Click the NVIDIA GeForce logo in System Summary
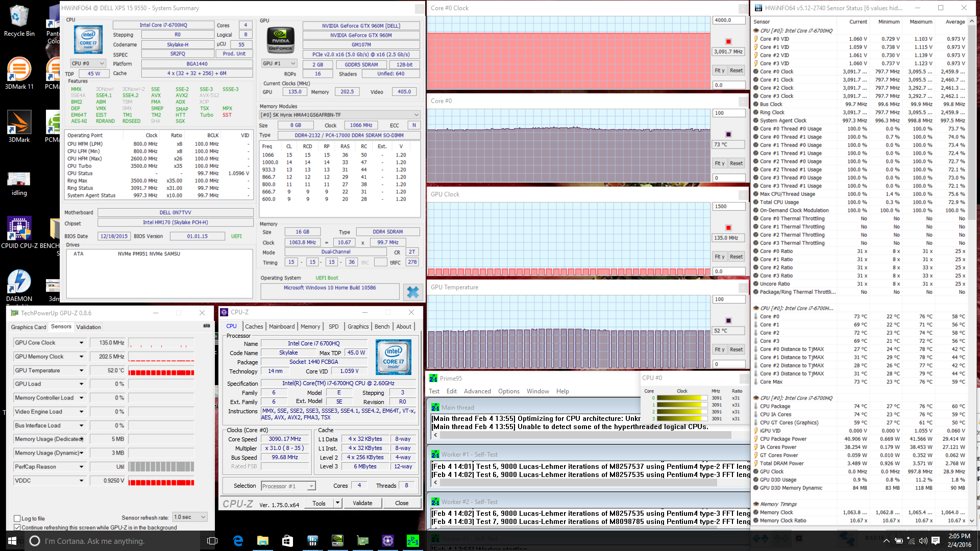980x551 pixels. click(x=281, y=39)
